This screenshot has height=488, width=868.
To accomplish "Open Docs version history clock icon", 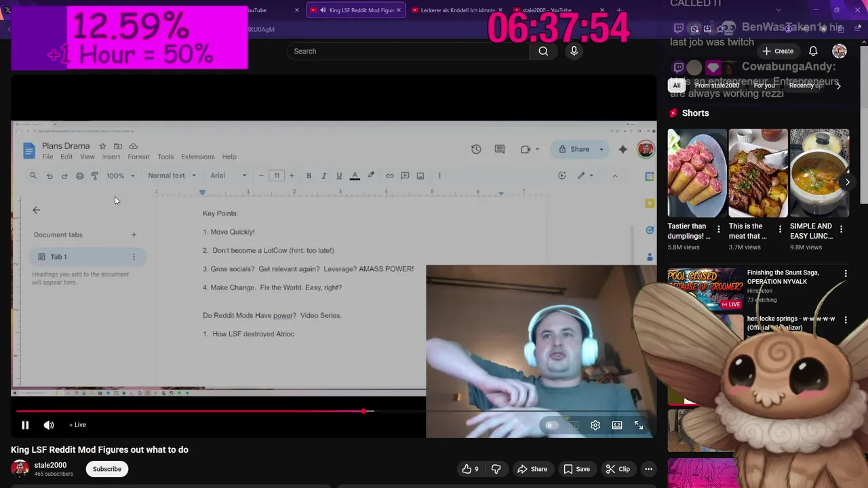I will click(476, 149).
